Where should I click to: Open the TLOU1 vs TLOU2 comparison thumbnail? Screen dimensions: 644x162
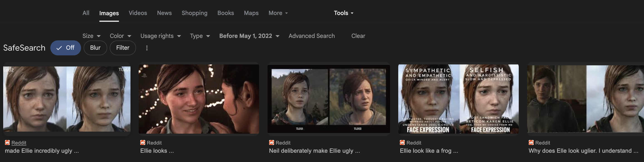[329, 99]
